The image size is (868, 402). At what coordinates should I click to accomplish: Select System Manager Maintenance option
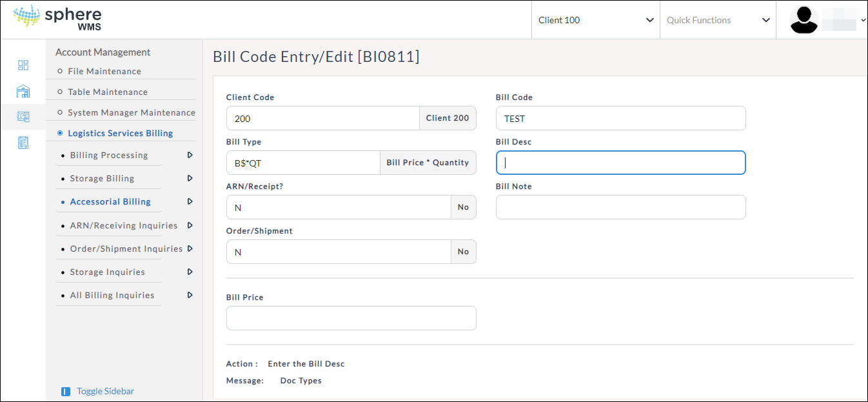(x=131, y=112)
